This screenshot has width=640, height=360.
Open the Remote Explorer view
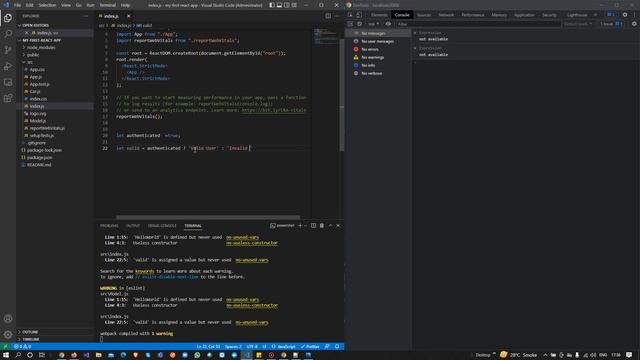click(x=8, y=82)
